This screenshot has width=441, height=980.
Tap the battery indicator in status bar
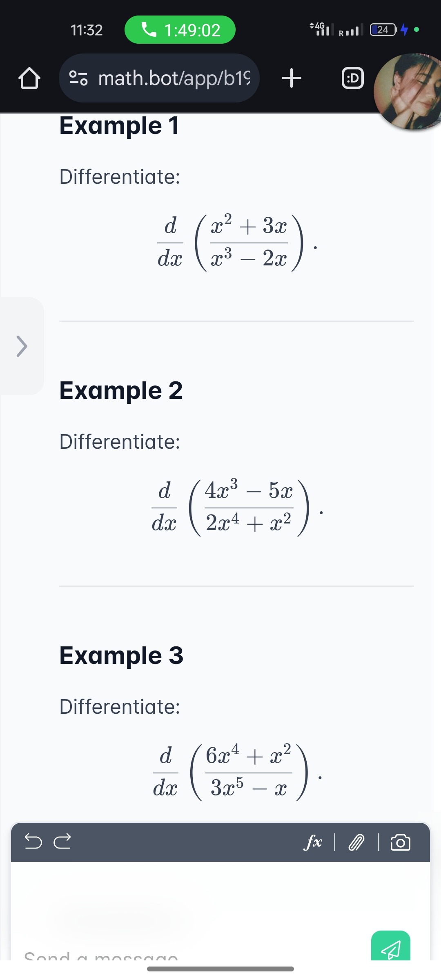pos(383,30)
